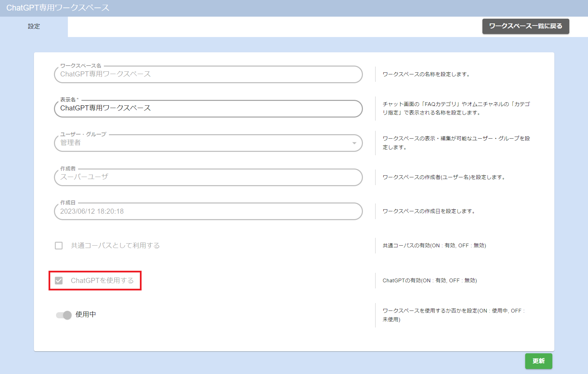This screenshot has height=374, width=588.
Task: Click the 共通コーパスとして利用する label text
Action: 115,246
